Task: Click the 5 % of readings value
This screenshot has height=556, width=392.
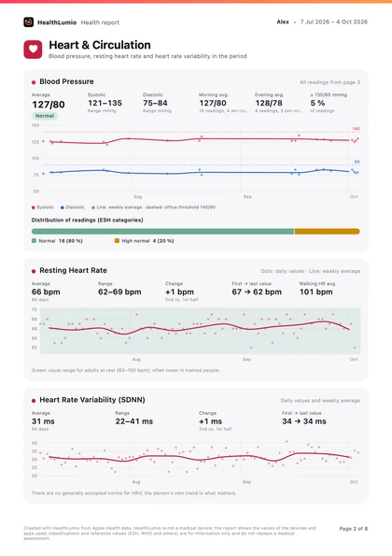Action: pos(317,103)
